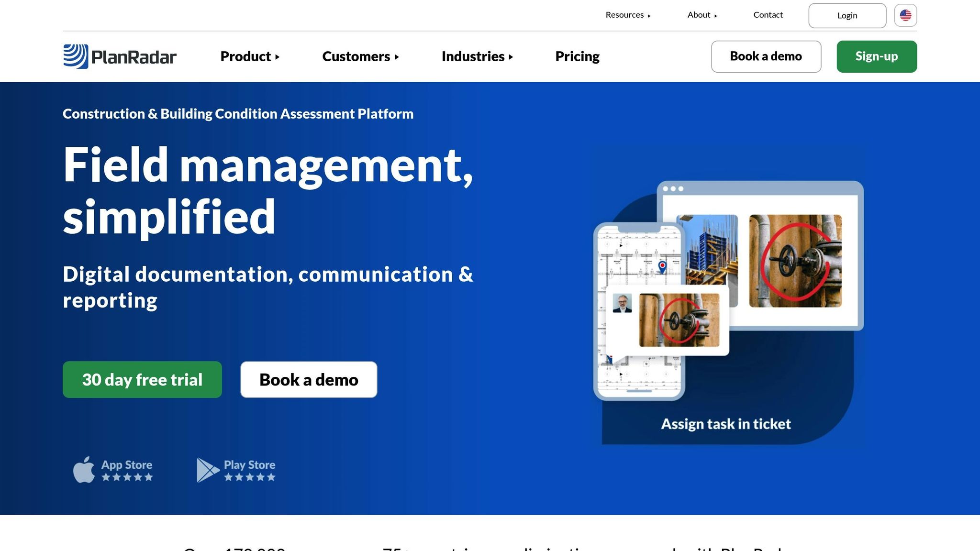Go to the Pricing page
The image size is (980, 551).
click(x=577, y=56)
